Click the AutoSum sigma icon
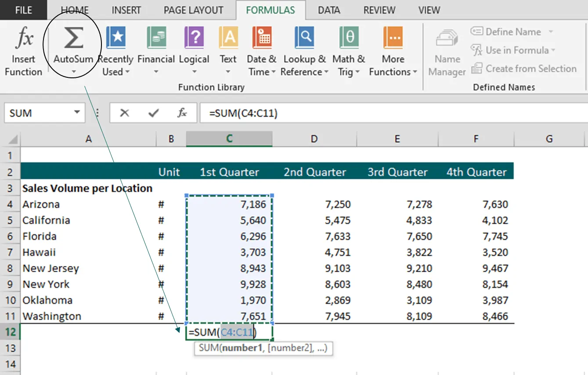Image resolution: width=588 pixels, height=375 pixels. (74, 38)
